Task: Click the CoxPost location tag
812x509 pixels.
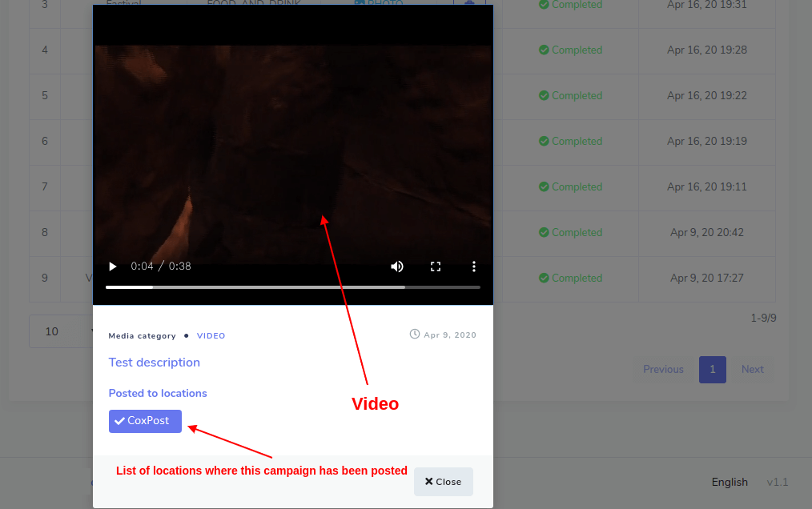Action: click(145, 421)
